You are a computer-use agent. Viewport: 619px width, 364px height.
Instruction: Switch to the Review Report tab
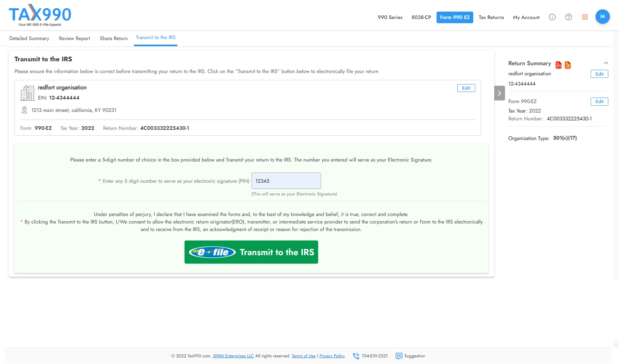click(74, 38)
